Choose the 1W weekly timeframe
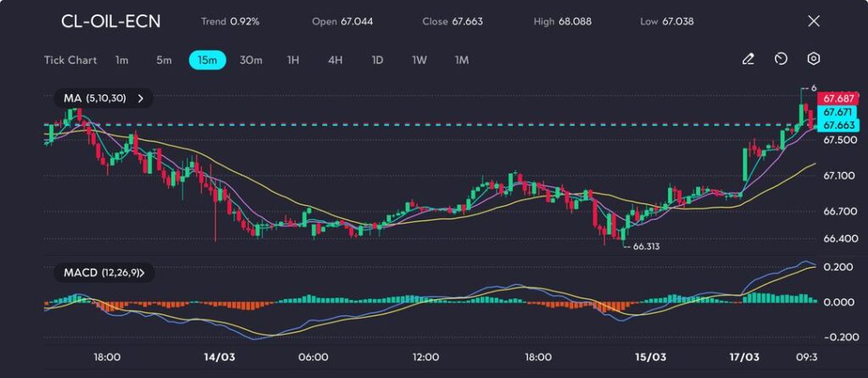Screen dimensions: 868x378 (420, 60)
